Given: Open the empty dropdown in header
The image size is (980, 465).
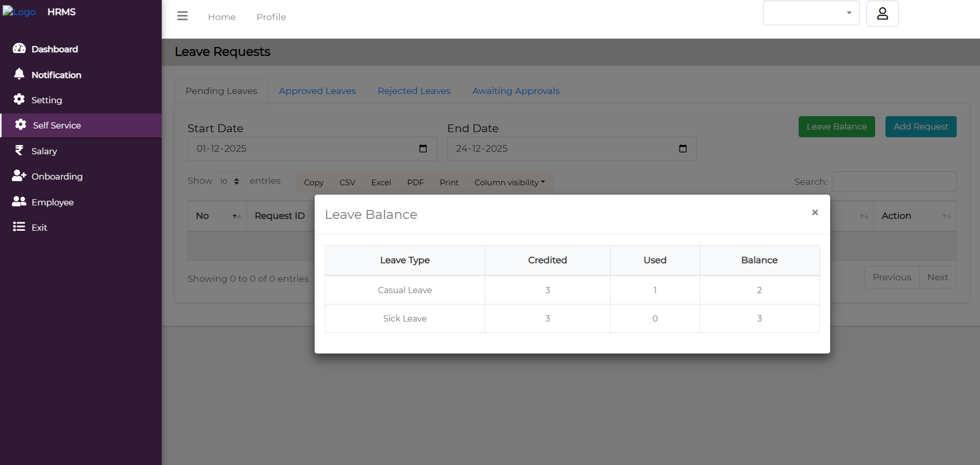Looking at the screenshot, I should [811, 13].
